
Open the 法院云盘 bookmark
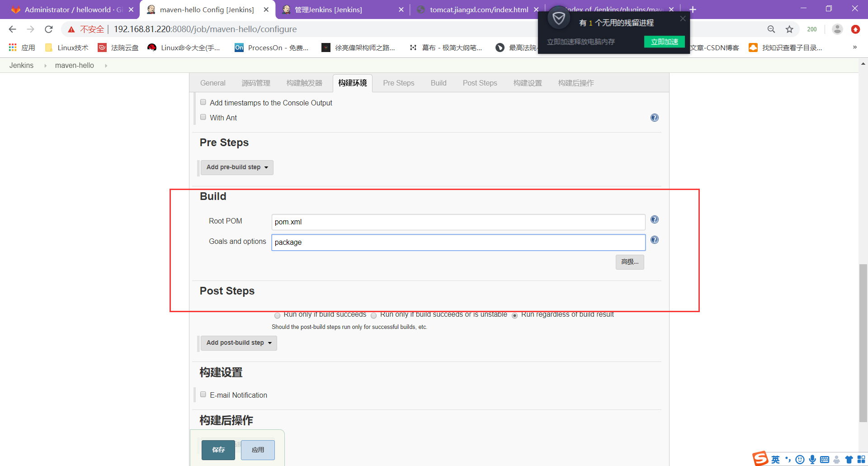pos(118,48)
